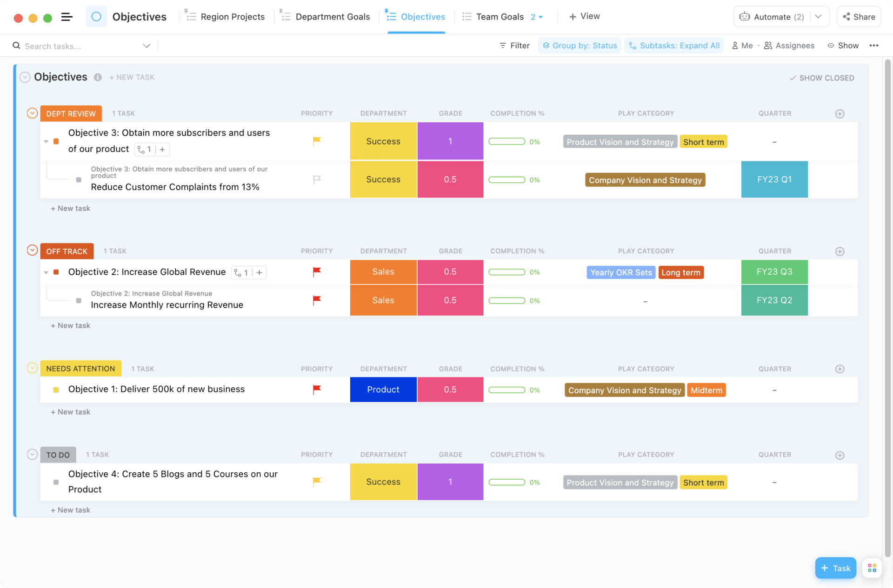Image resolution: width=893 pixels, height=588 pixels.
Task: Toggle the Me filter
Action: (x=742, y=46)
